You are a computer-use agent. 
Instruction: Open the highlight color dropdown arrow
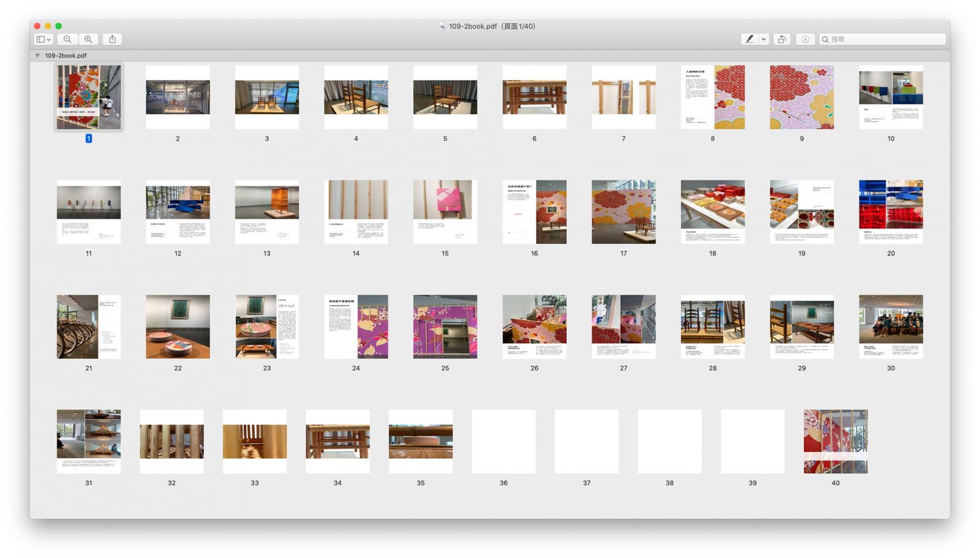point(764,39)
